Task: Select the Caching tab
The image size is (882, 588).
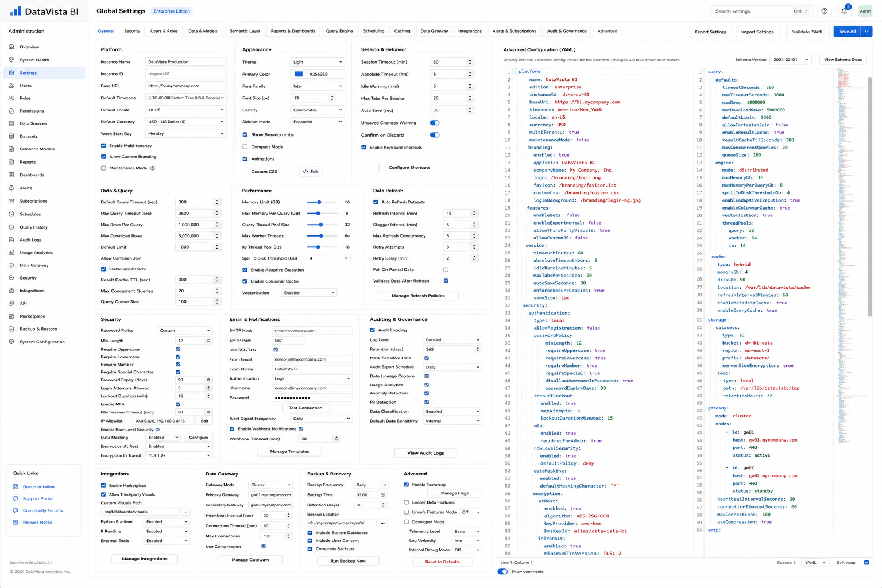Action: (402, 31)
